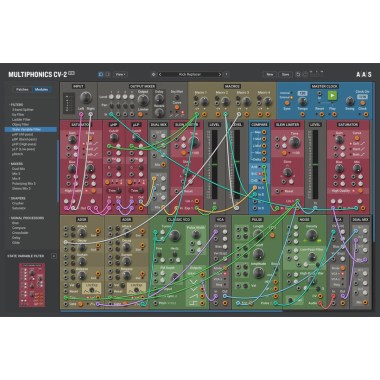Click the State Variable Filter module thumbnail
The width and height of the screenshot is (380, 380).
(32, 285)
